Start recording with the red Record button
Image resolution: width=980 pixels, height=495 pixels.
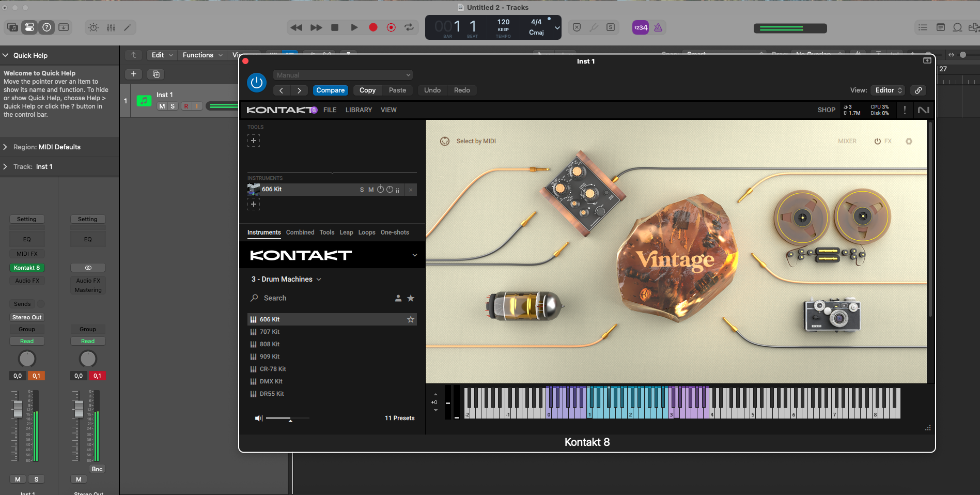[373, 27]
